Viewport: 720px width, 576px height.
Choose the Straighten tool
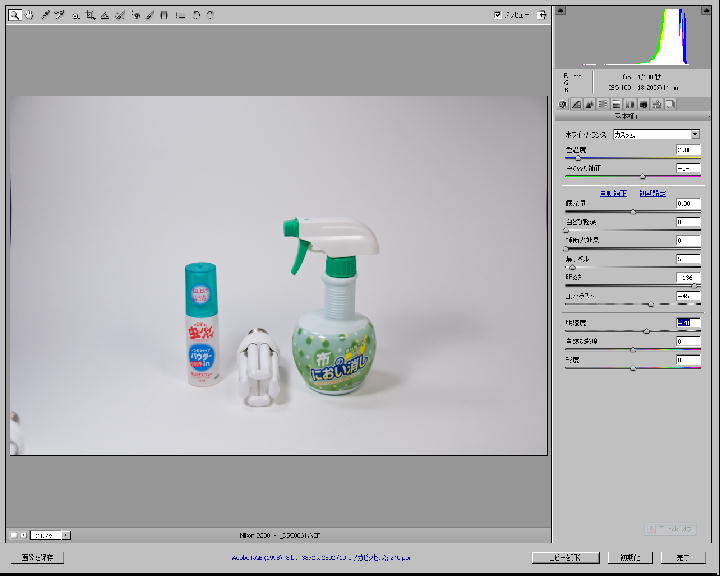tap(105, 15)
